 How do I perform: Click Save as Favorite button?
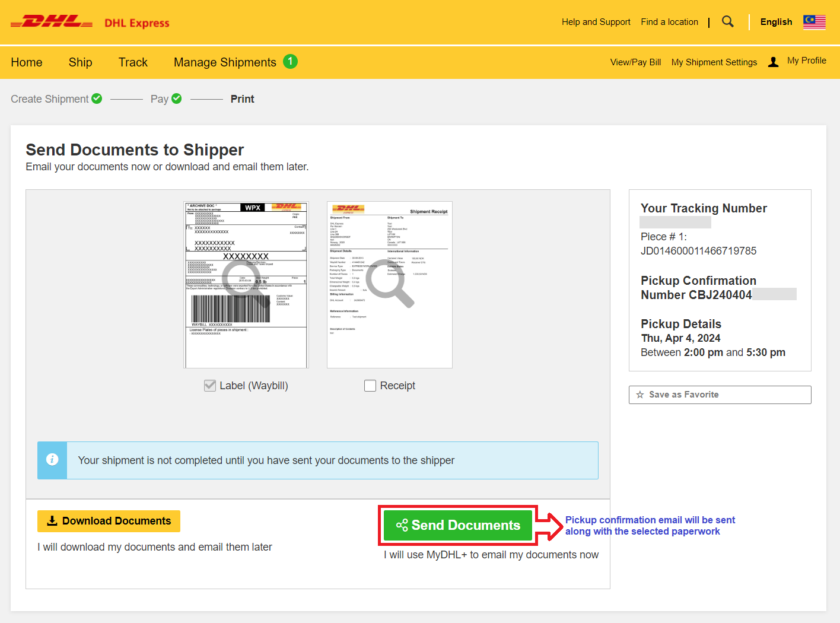[720, 395]
